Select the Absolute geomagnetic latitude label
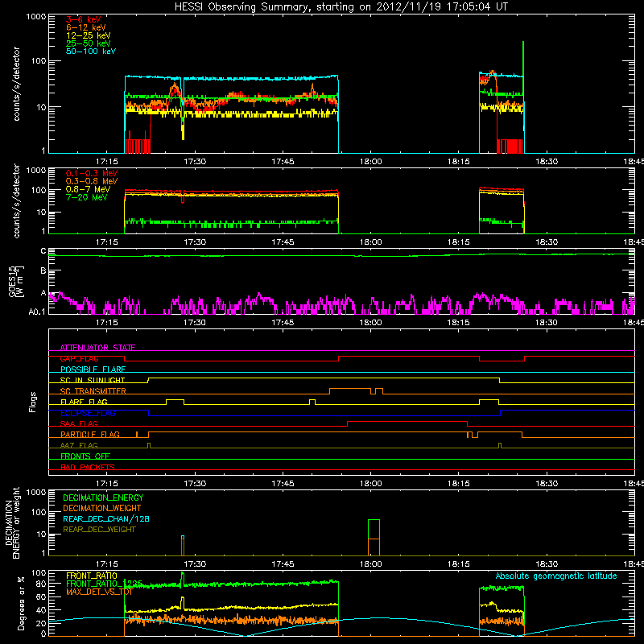The width and height of the screenshot is (644, 644). tap(556, 576)
